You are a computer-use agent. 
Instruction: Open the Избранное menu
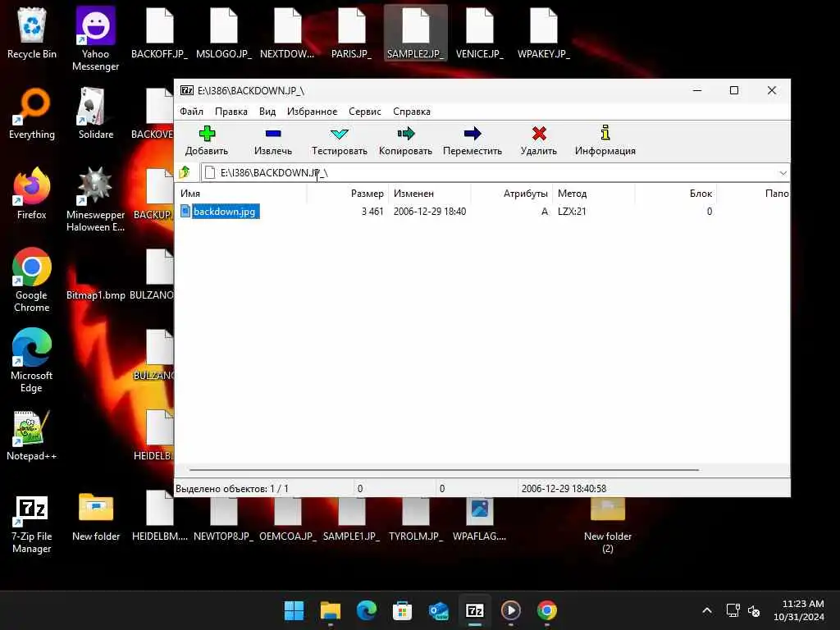(312, 112)
